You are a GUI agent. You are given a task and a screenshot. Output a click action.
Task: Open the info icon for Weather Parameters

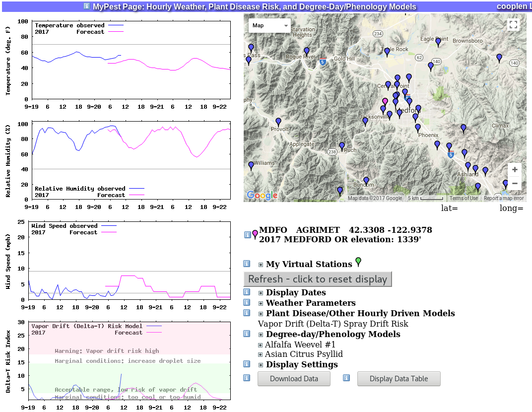tap(247, 302)
